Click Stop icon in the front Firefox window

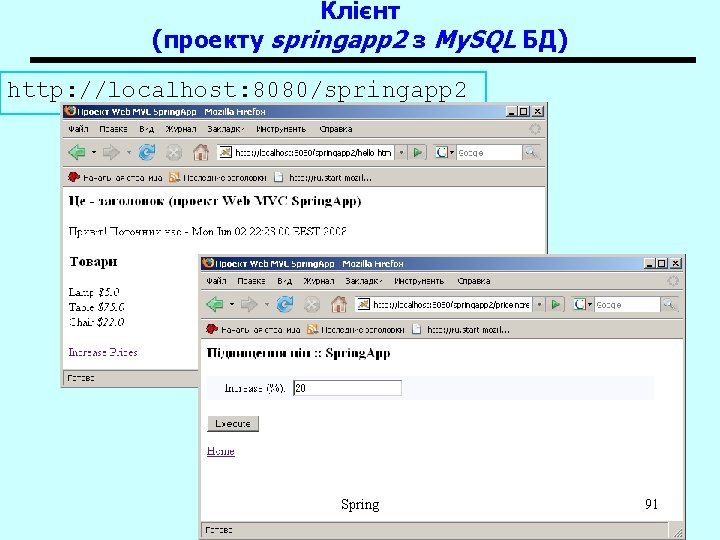click(312, 304)
